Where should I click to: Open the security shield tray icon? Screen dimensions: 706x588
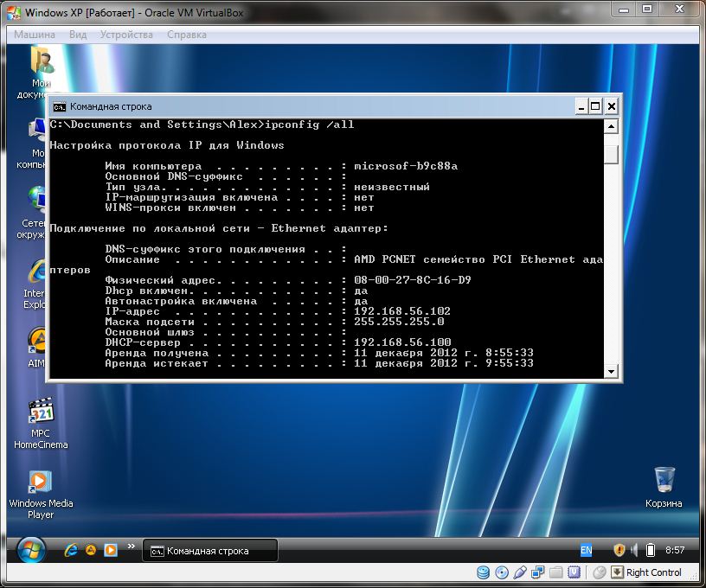pyautogui.click(x=619, y=550)
